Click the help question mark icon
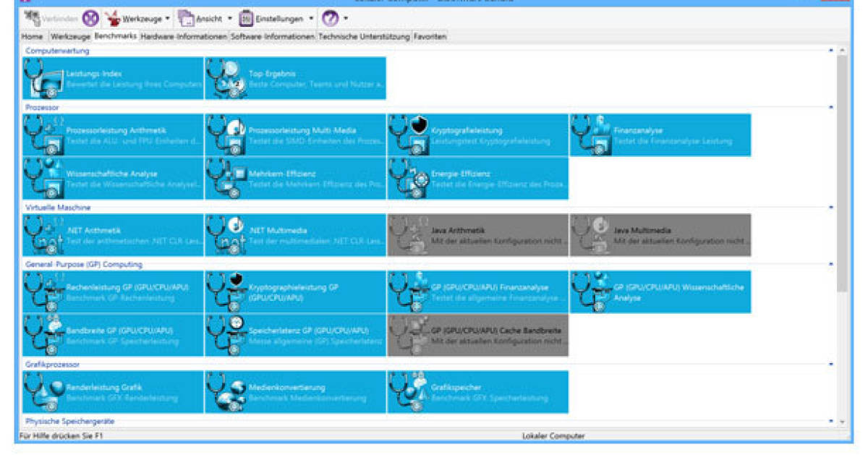868x455 pixels. click(x=331, y=18)
